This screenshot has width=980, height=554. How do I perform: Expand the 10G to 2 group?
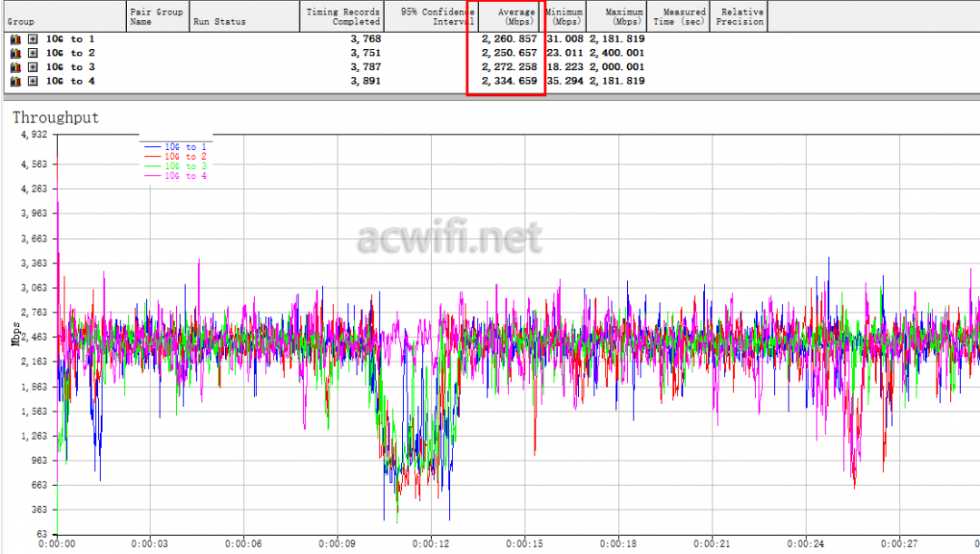pos(33,53)
